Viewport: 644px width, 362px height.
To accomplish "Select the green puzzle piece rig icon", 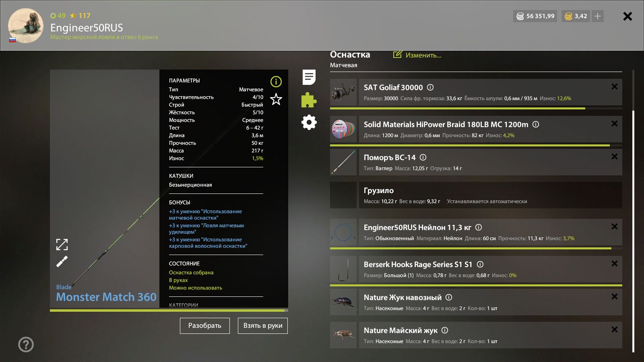I will coord(309,100).
